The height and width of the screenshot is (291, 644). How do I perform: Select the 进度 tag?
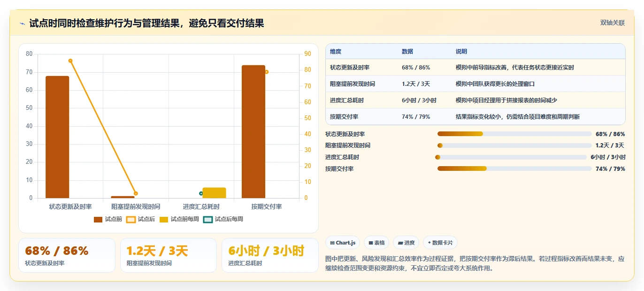click(x=406, y=243)
